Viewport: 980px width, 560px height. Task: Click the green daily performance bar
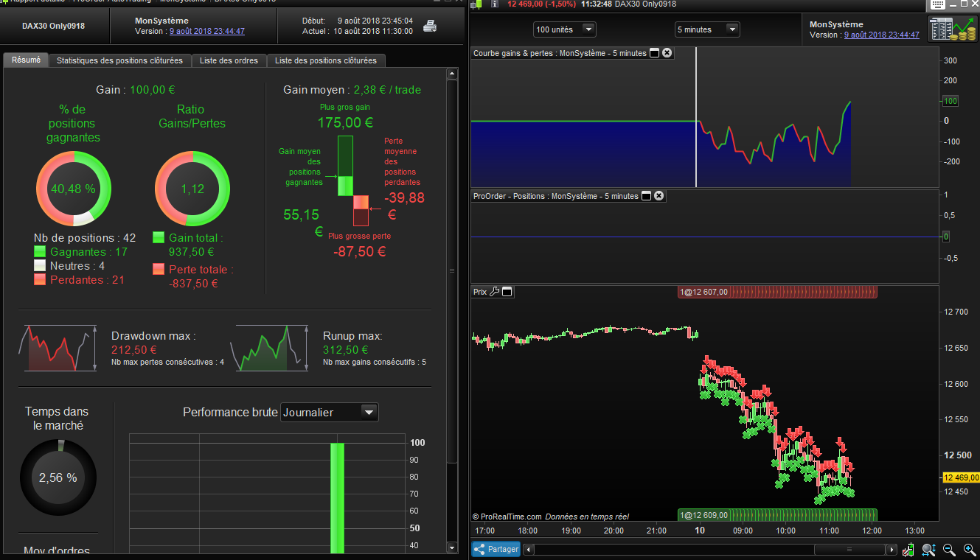click(337, 497)
